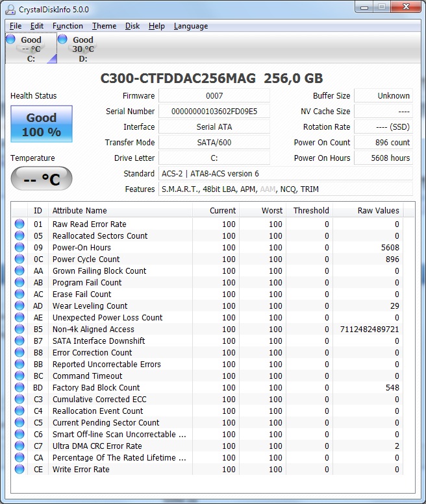426x504 pixels.
Task: Click the Threshold column header
Action: (309, 211)
